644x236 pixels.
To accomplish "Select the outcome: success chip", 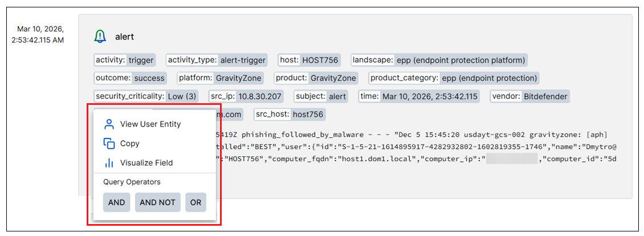I will (x=130, y=78).
